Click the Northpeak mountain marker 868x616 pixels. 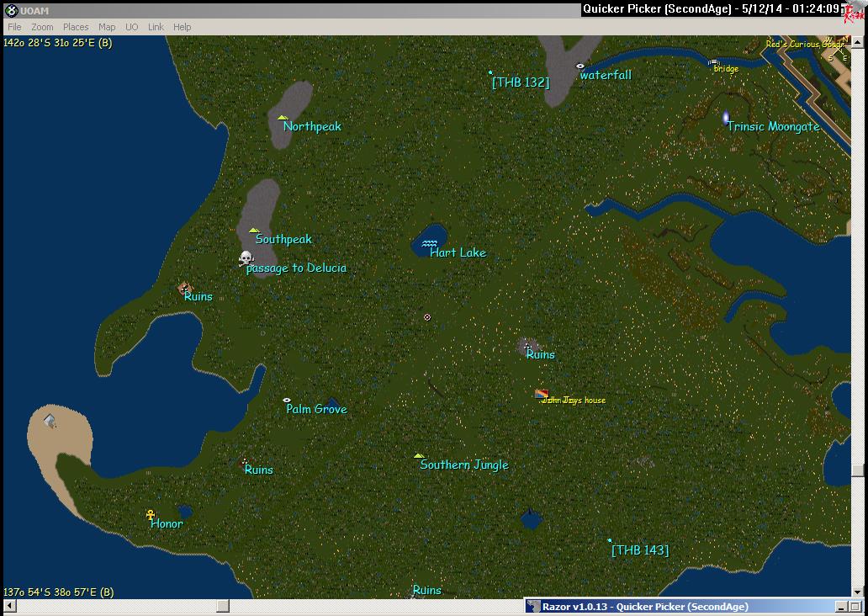(283, 118)
